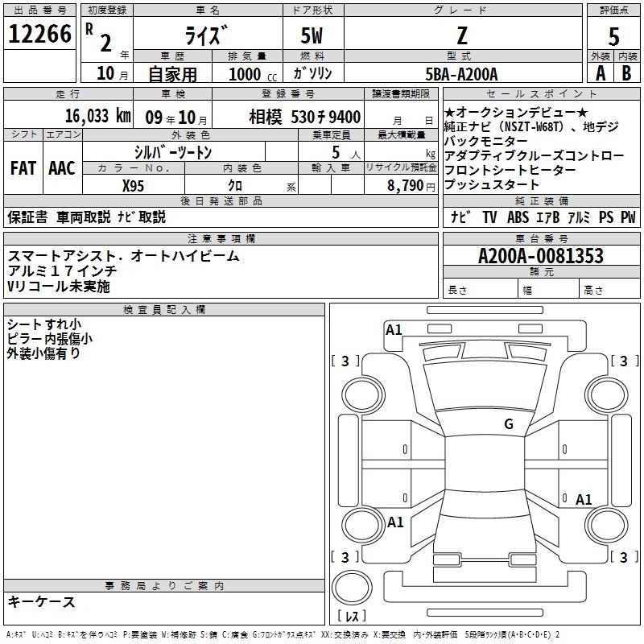Click the exterior grade A cell

[600, 73]
